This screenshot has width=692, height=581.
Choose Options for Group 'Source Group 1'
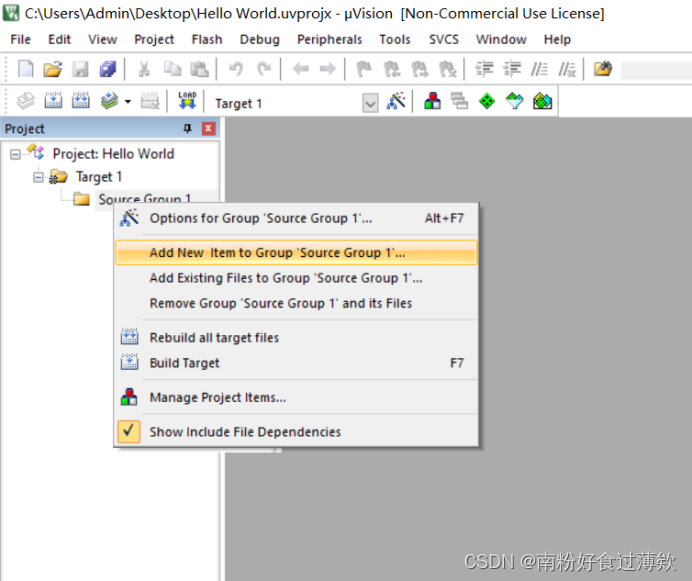[297, 218]
